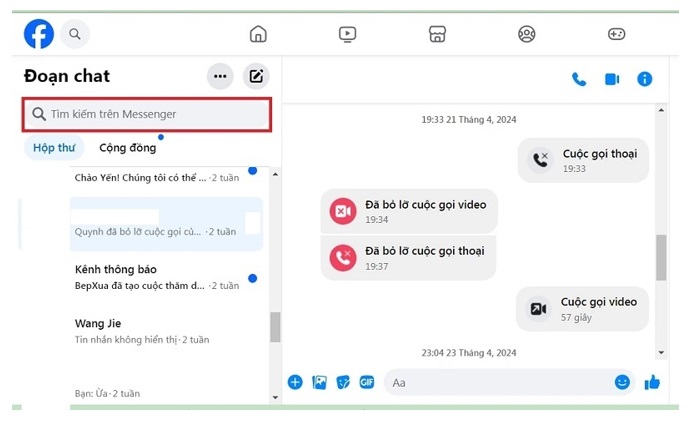Open the Gaming controller icon
This screenshot has width=695, height=440.
point(617,34)
